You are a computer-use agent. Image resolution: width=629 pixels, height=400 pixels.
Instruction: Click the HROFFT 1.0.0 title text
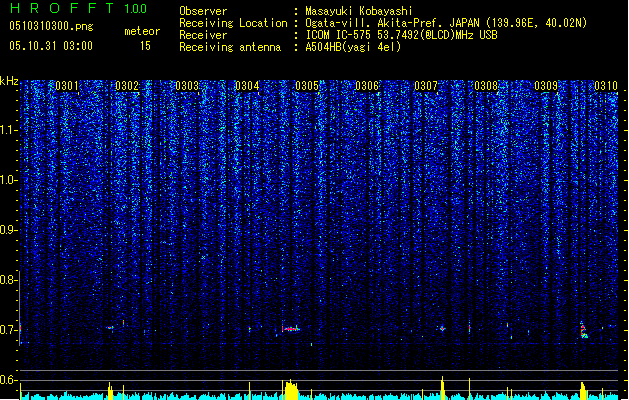pyautogui.click(x=79, y=8)
